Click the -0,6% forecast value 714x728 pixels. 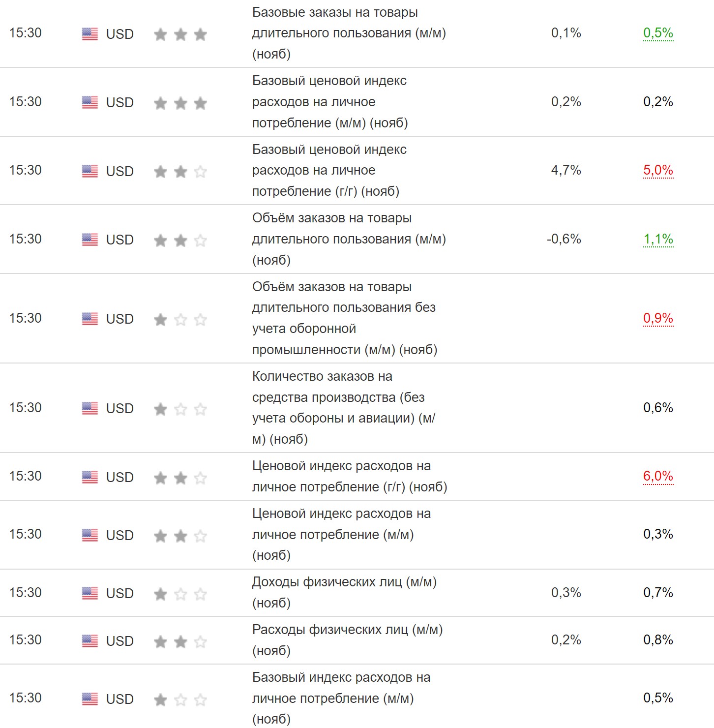[x=564, y=239]
